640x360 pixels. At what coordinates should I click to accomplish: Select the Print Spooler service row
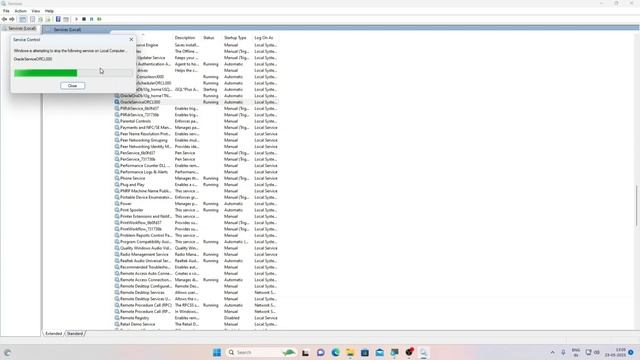(x=196, y=210)
